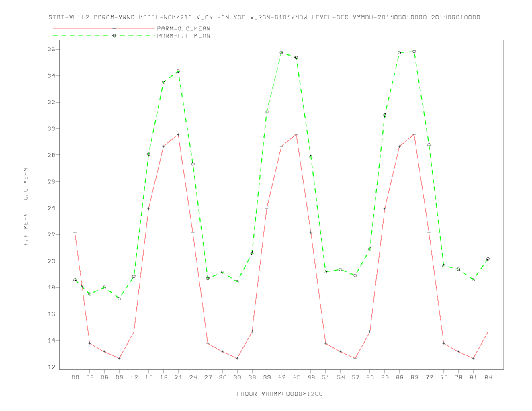Screen dimensions: 532x411
Task: Click x-axis forecast hour label 81
Action: tap(474, 377)
